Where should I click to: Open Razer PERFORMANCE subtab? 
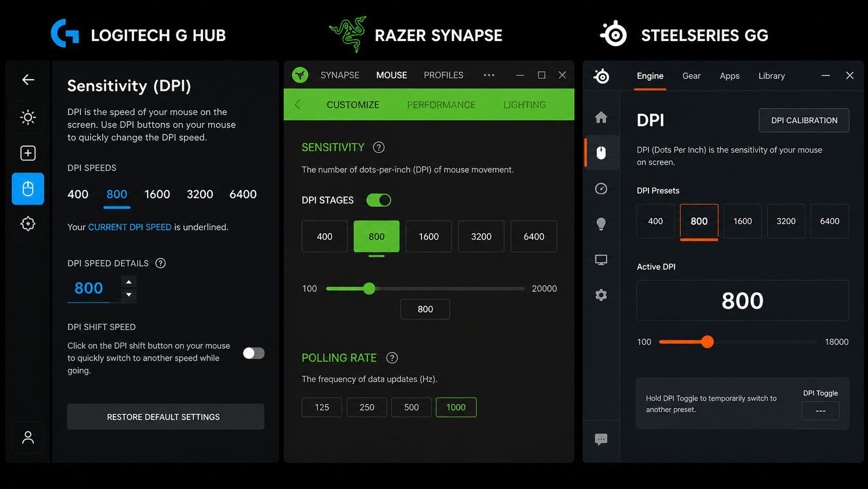[x=441, y=105]
